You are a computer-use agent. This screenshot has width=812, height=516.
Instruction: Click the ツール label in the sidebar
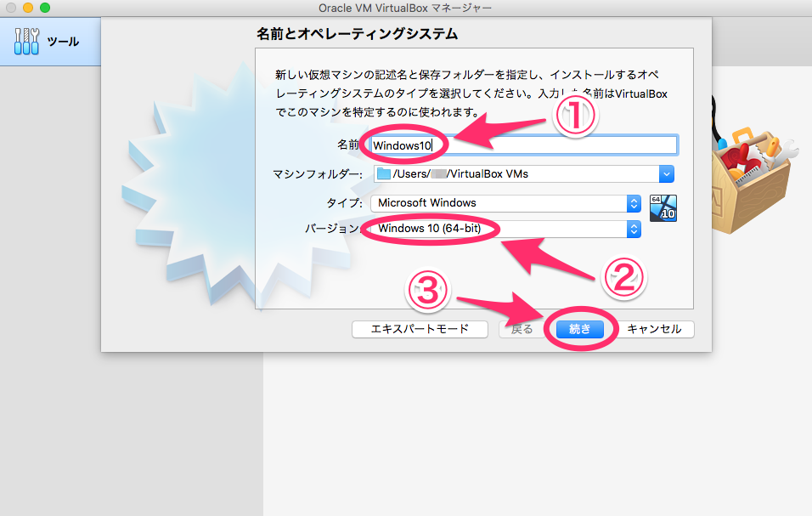(64, 40)
